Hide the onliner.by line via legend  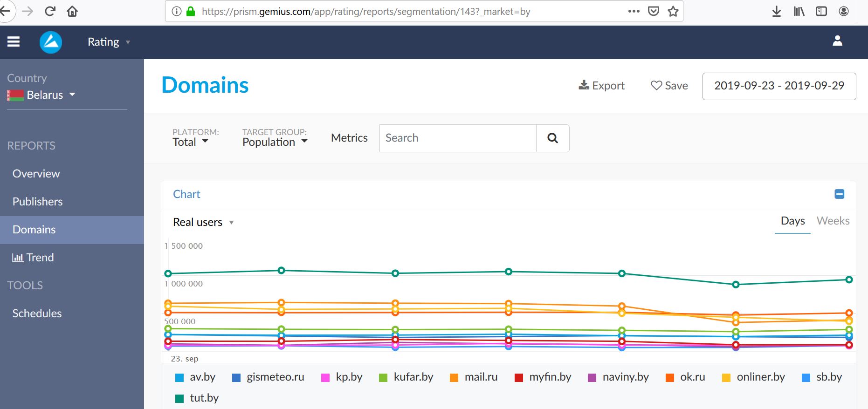pyautogui.click(x=760, y=377)
